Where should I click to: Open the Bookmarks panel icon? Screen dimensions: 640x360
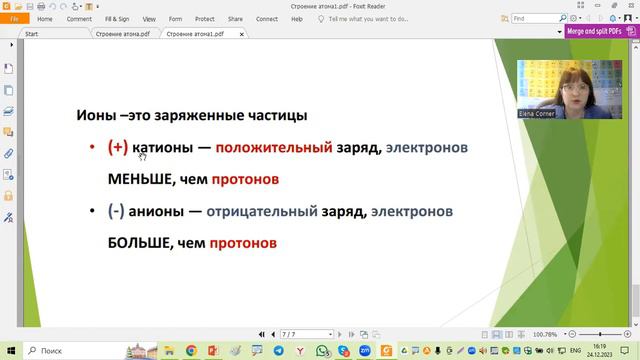[8, 69]
